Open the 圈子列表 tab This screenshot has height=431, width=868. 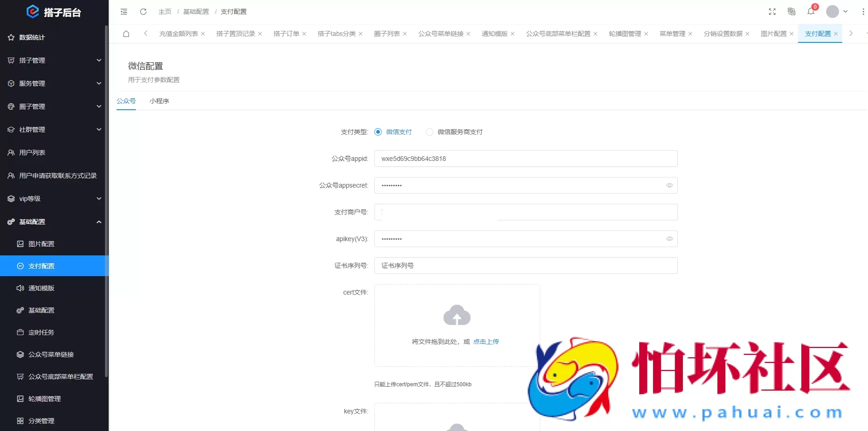pyautogui.click(x=387, y=34)
